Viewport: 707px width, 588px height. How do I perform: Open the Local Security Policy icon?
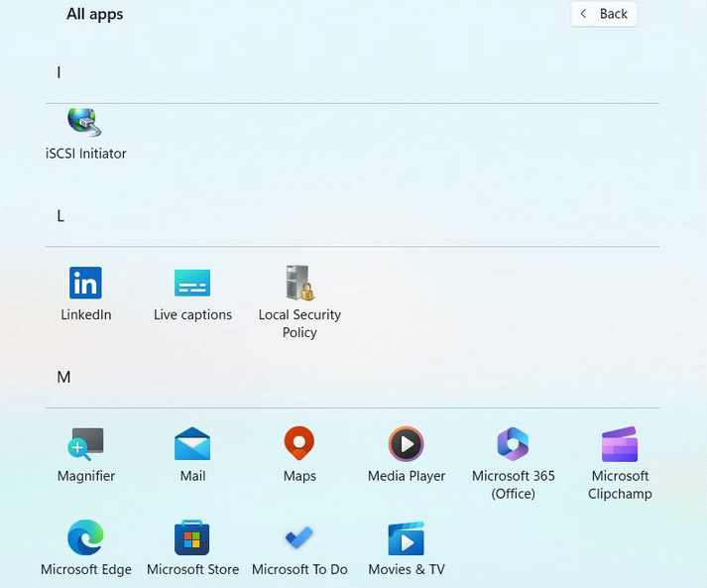point(299,283)
